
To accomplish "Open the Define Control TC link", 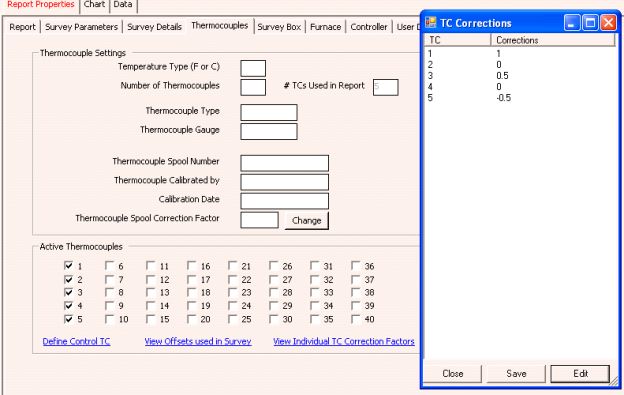I will pos(76,341).
